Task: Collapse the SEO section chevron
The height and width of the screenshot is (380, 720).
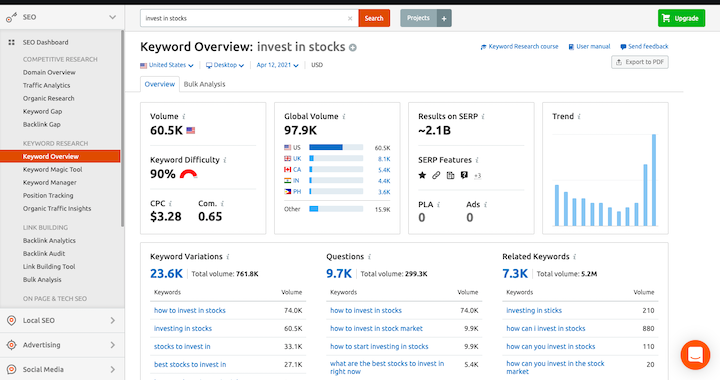Action: [112, 17]
